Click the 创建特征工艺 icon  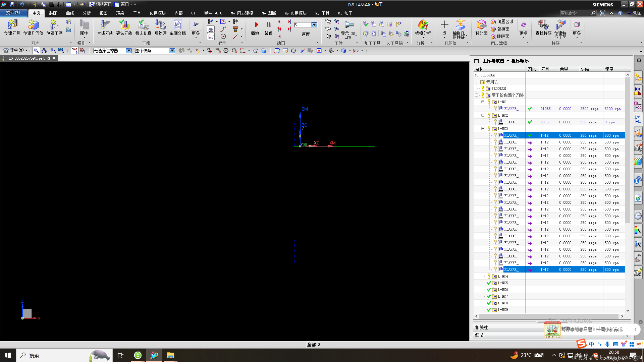click(560, 29)
